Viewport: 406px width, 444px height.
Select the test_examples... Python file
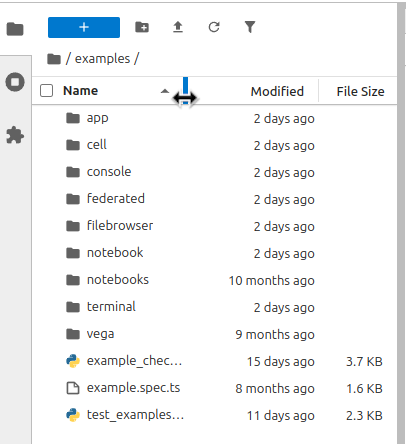215,415
